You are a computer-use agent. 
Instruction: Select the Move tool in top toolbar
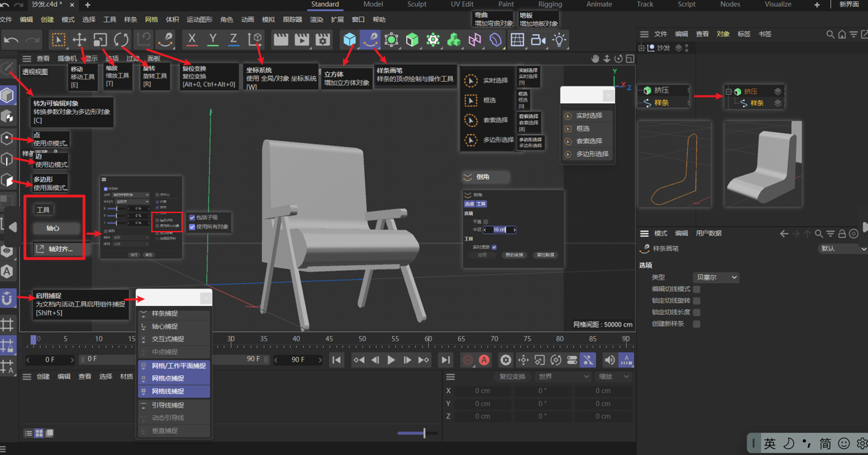80,40
